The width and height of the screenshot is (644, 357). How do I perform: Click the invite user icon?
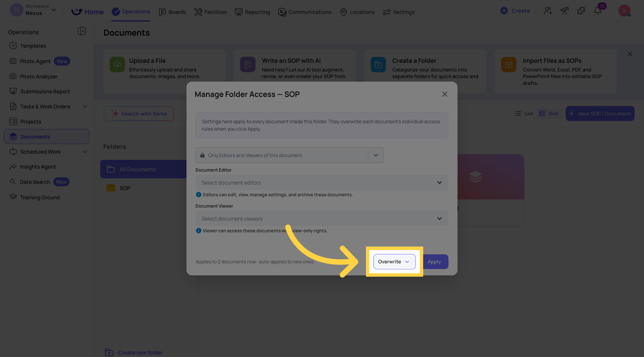click(548, 11)
